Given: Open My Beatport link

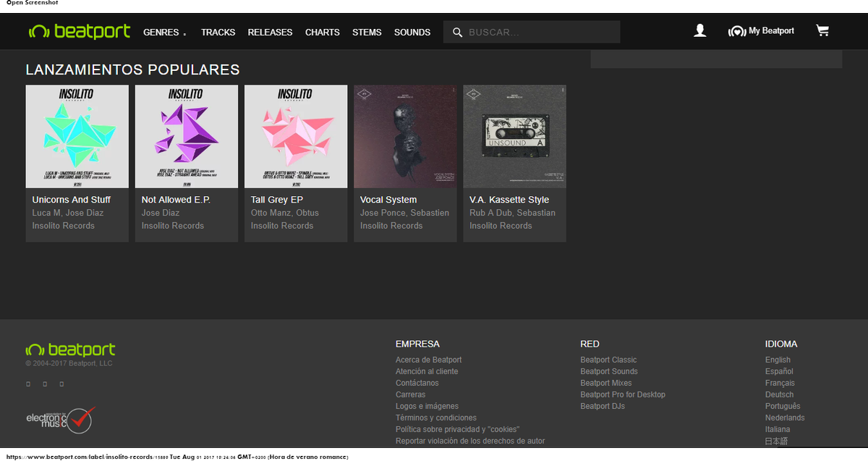Looking at the screenshot, I should [771, 31].
